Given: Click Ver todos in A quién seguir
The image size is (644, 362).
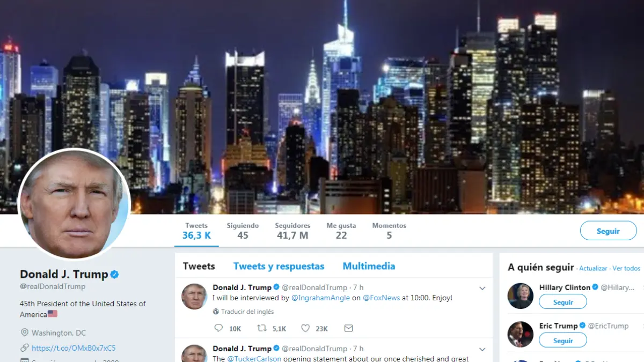Looking at the screenshot, I should (626, 268).
